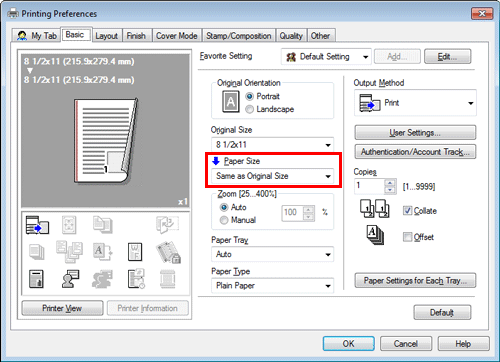Viewport: 500px width, 362px height.
Task: Open the Original Size dropdown
Action: click(273, 145)
